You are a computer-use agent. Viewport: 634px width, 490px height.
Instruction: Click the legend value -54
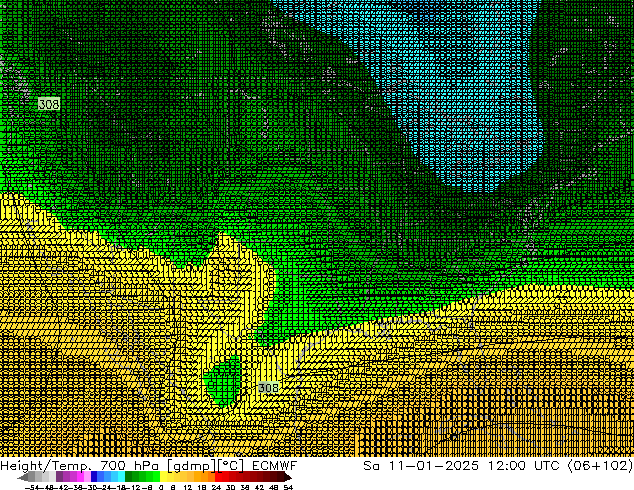34,487
